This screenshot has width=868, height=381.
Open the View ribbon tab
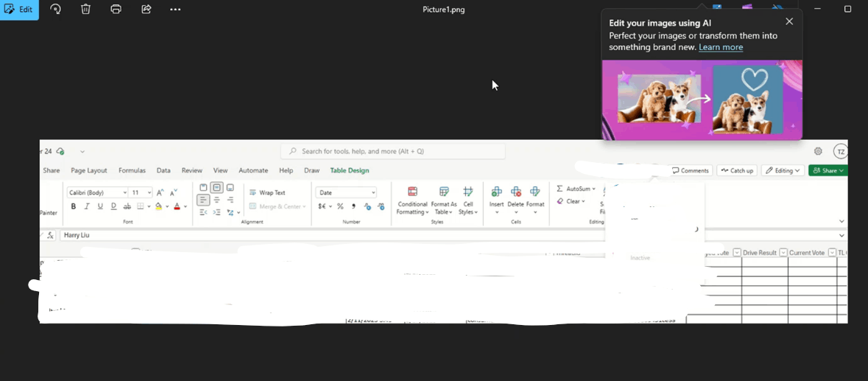pyautogui.click(x=220, y=170)
